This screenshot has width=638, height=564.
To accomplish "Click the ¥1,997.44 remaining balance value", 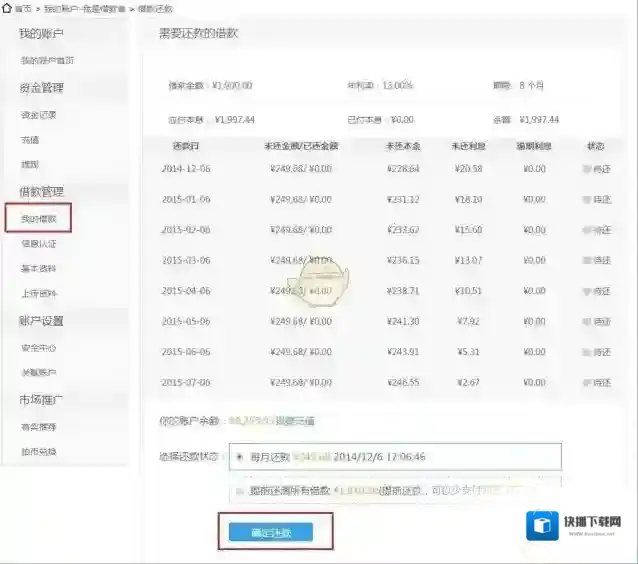I will (x=539, y=120).
